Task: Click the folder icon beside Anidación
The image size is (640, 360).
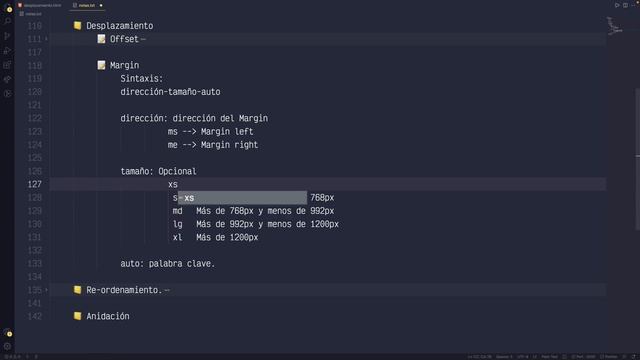Action: 77,316
